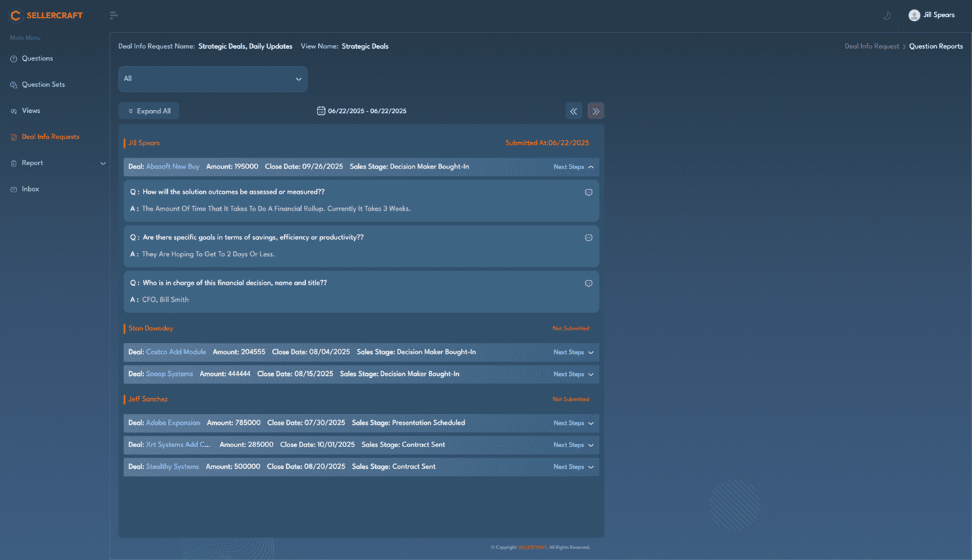The width and height of the screenshot is (972, 560).
Task: Open comment icon on CFO Bill Smith question
Action: (x=589, y=283)
